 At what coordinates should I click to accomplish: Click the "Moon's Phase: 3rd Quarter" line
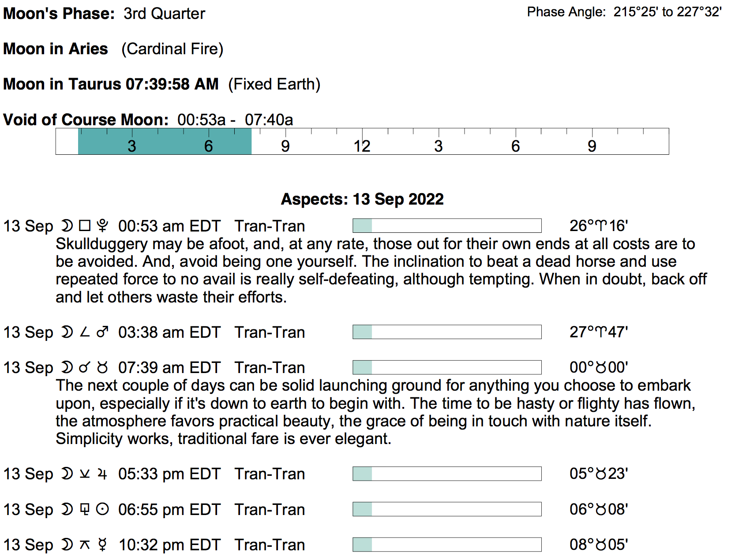(104, 13)
